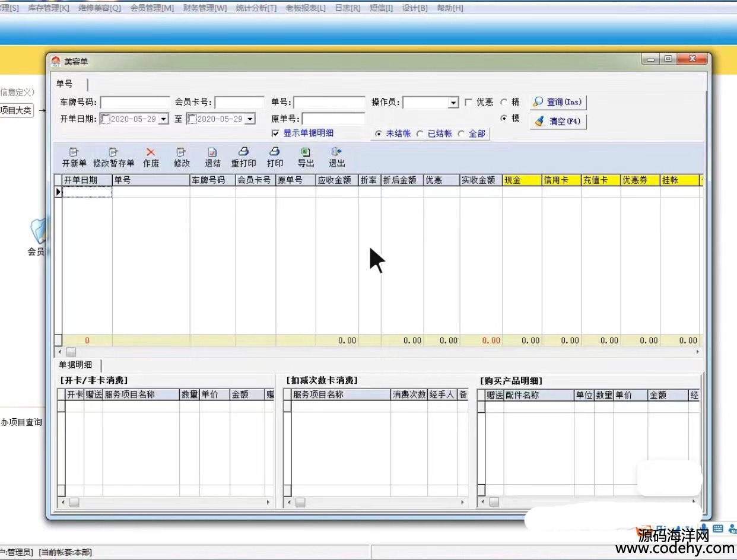
Task: Click the 实收金额 column header
Action: [481, 180]
